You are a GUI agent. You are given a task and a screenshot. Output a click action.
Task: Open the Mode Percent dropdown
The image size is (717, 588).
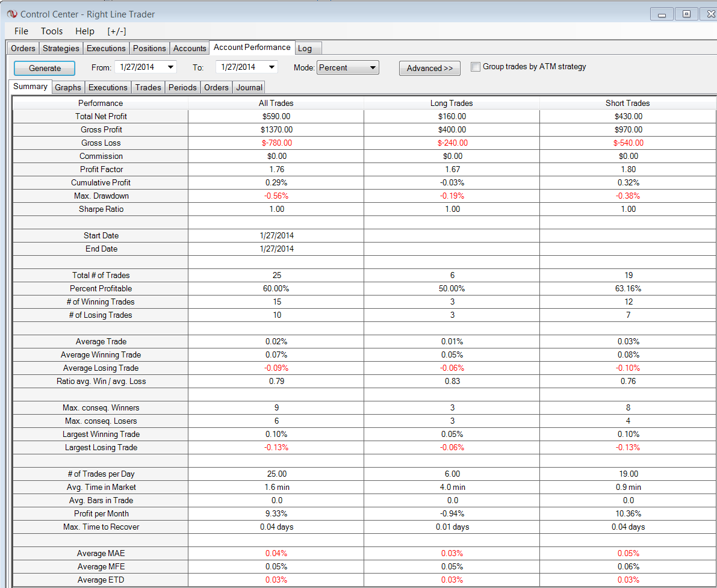point(347,67)
